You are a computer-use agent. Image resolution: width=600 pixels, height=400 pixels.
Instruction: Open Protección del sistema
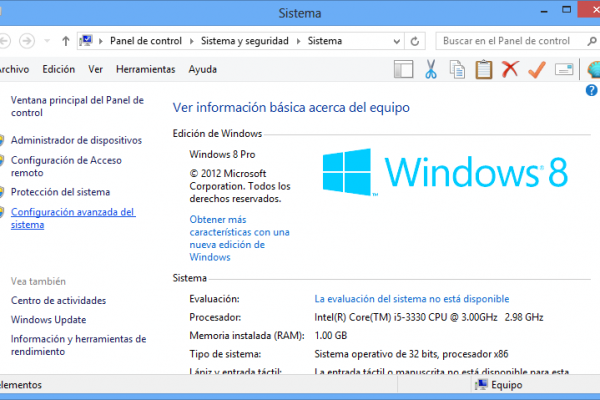(60, 192)
